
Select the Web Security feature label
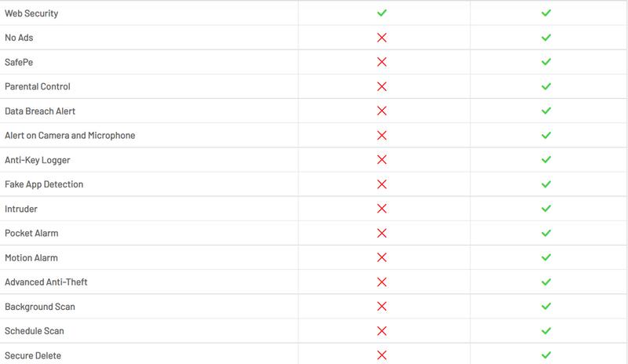tap(31, 13)
